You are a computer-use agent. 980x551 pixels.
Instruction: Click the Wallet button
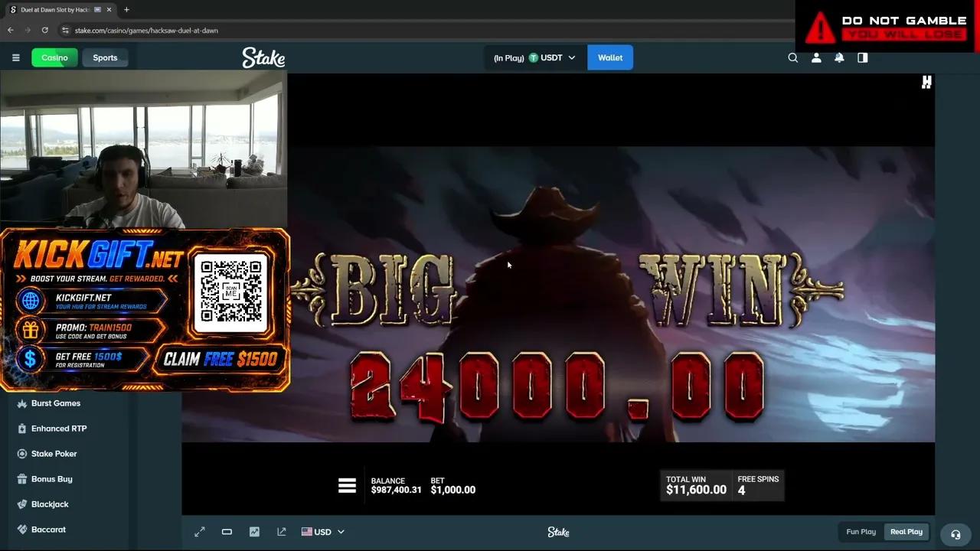(x=610, y=58)
